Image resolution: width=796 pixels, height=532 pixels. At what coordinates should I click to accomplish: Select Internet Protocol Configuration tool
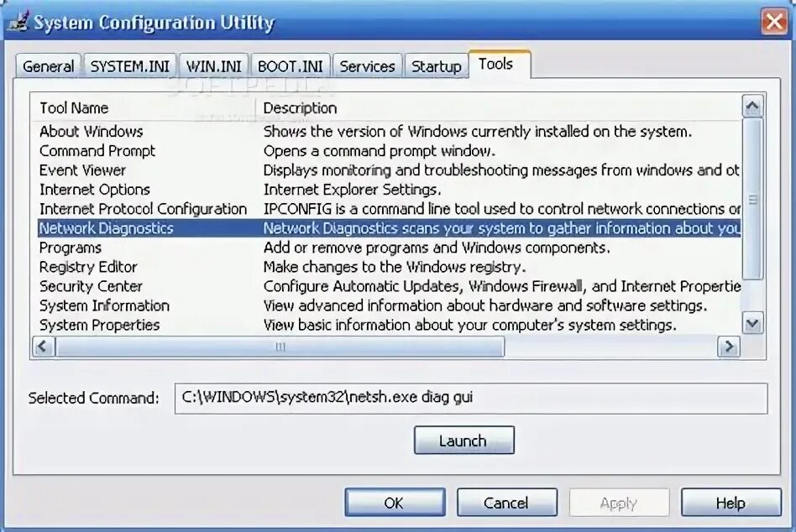pyautogui.click(x=143, y=209)
